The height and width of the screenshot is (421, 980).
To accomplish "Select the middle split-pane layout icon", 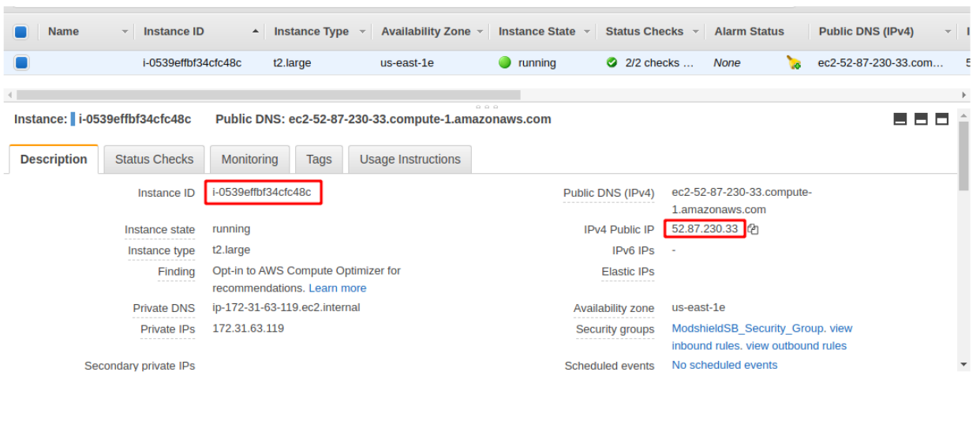I will coord(921,119).
